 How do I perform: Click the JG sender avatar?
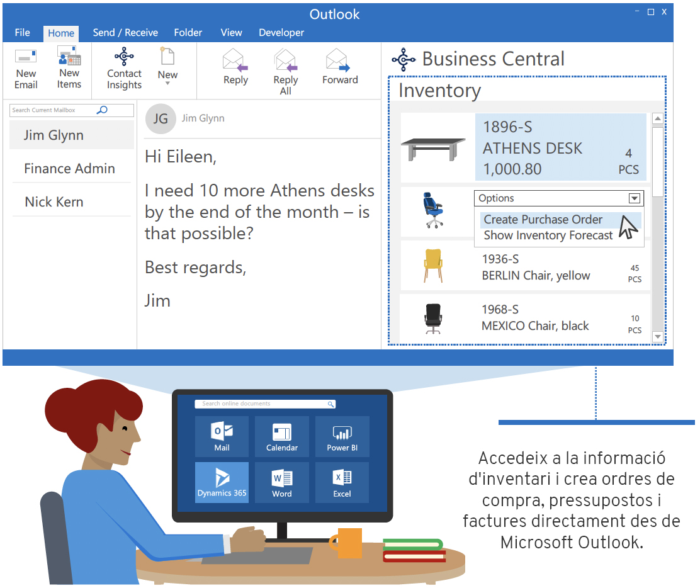[x=161, y=119]
